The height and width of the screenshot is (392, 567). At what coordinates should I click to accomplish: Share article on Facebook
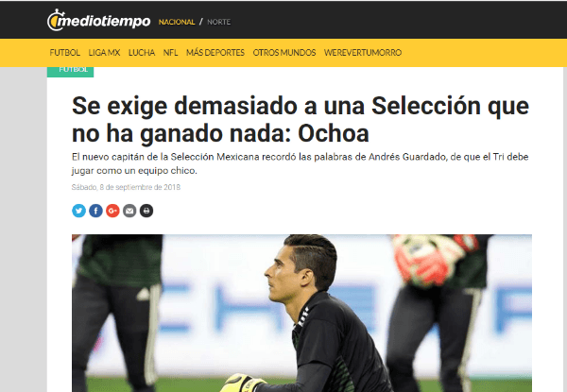95,211
